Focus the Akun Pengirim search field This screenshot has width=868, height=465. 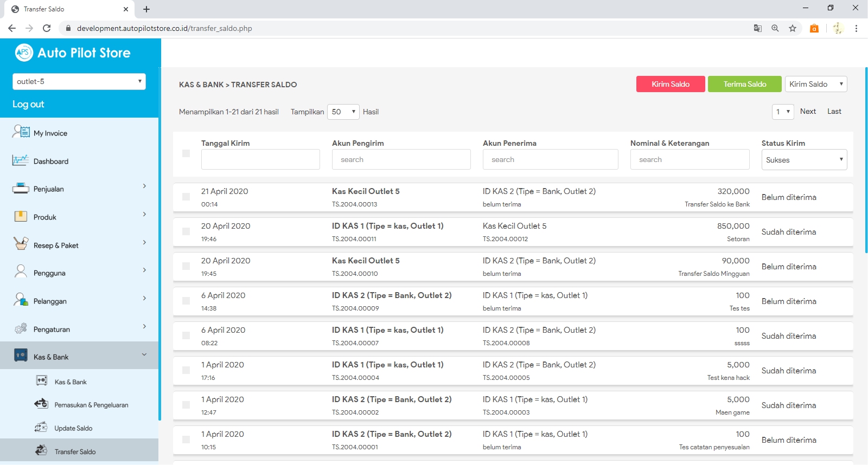(401, 160)
